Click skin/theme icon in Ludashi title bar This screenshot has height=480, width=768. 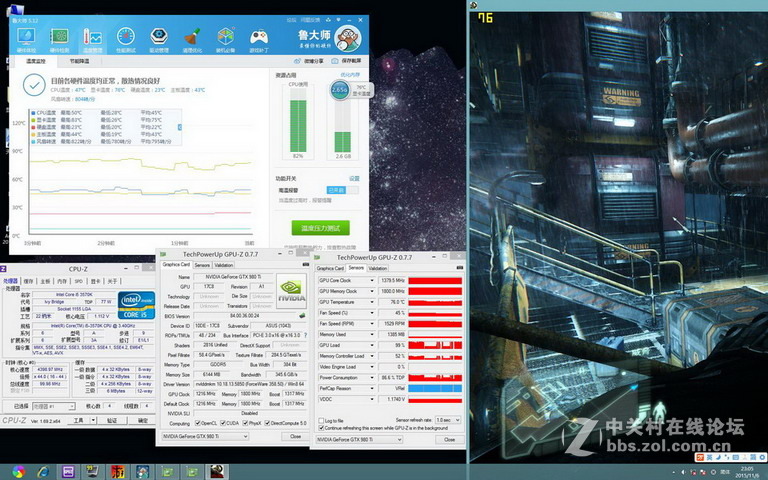(328, 20)
